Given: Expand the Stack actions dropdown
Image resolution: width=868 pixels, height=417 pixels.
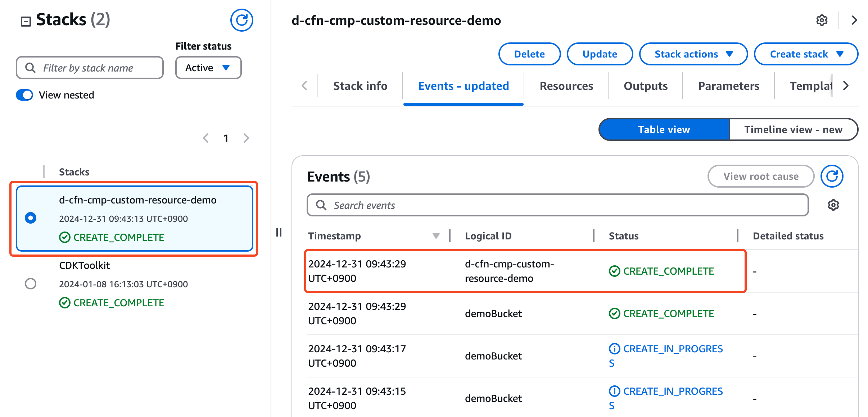Looking at the screenshot, I should [693, 54].
